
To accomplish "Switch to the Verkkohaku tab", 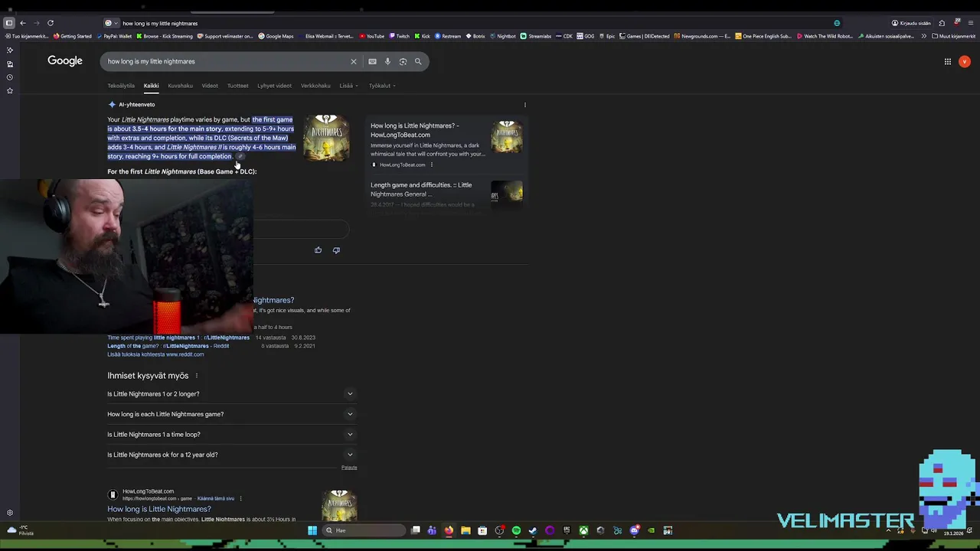I will (315, 86).
